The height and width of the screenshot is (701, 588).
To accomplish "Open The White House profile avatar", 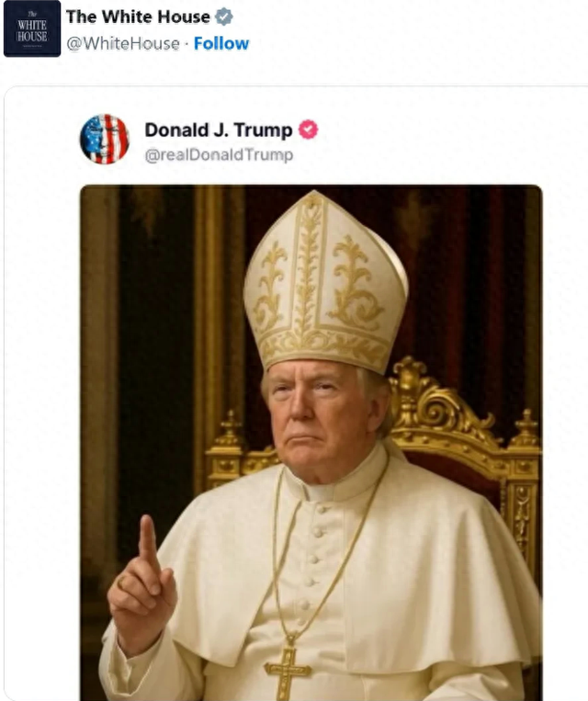I will pos(32,28).
